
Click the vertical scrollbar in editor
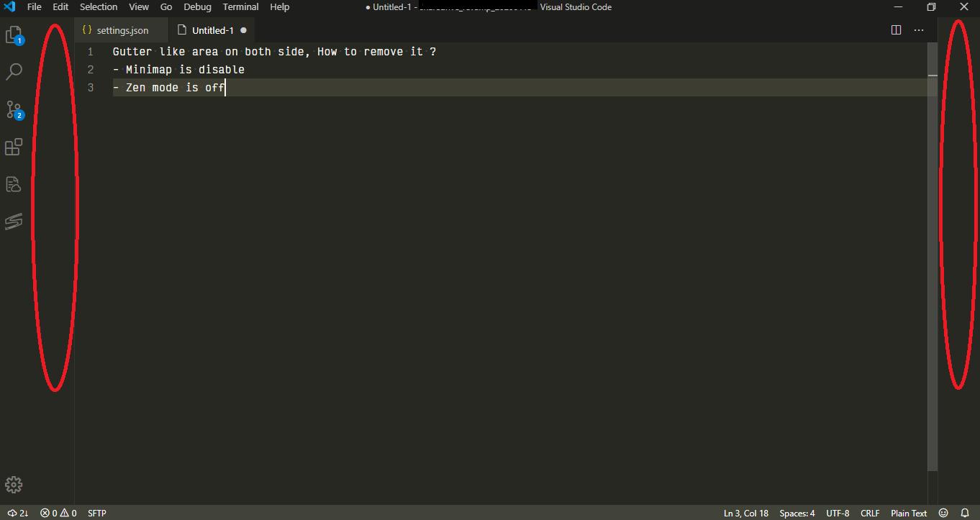(933, 252)
